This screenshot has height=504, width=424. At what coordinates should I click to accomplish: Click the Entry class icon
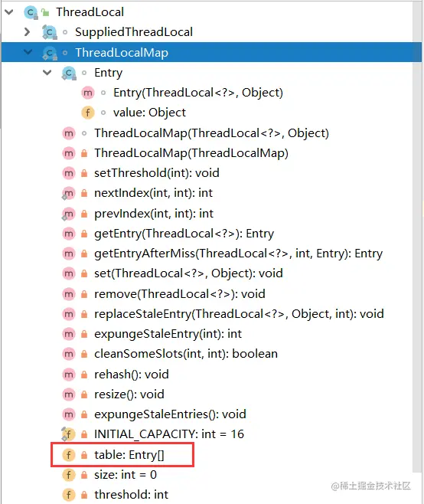click(x=69, y=73)
